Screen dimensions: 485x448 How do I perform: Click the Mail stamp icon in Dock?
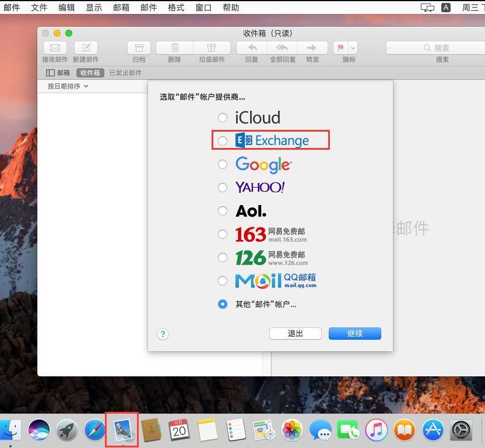(x=123, y=430)
